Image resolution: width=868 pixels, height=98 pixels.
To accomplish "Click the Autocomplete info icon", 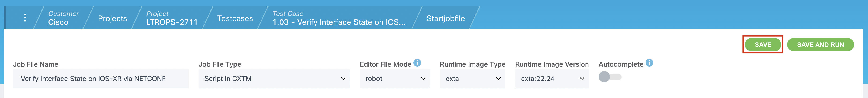I will (649, 63).
